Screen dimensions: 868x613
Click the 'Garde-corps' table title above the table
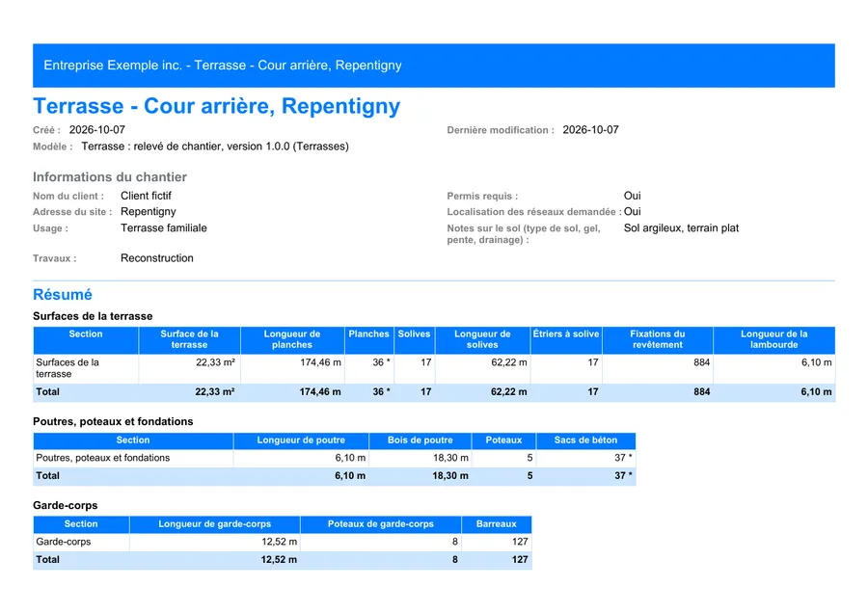[x=66, y=505]
